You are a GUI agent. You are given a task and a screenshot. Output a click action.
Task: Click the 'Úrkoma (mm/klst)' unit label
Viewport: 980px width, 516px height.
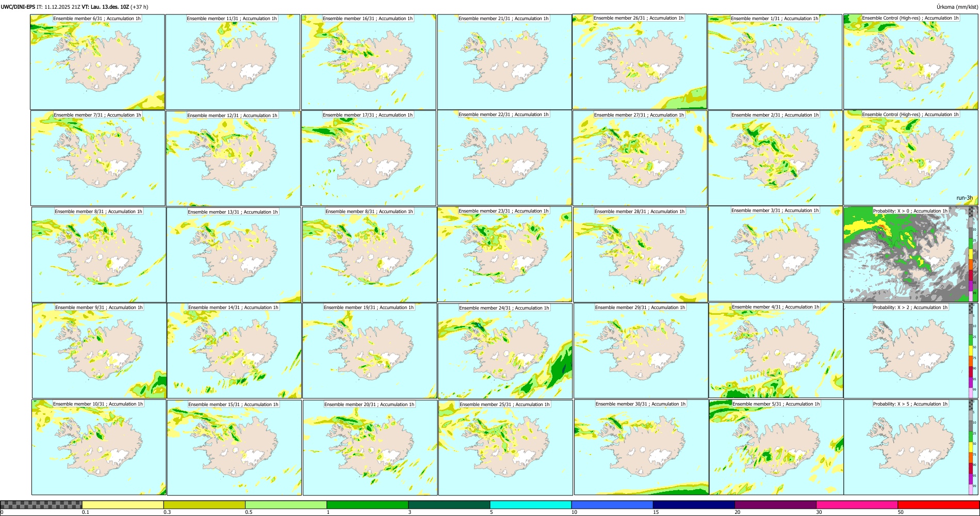click(957, 7)
